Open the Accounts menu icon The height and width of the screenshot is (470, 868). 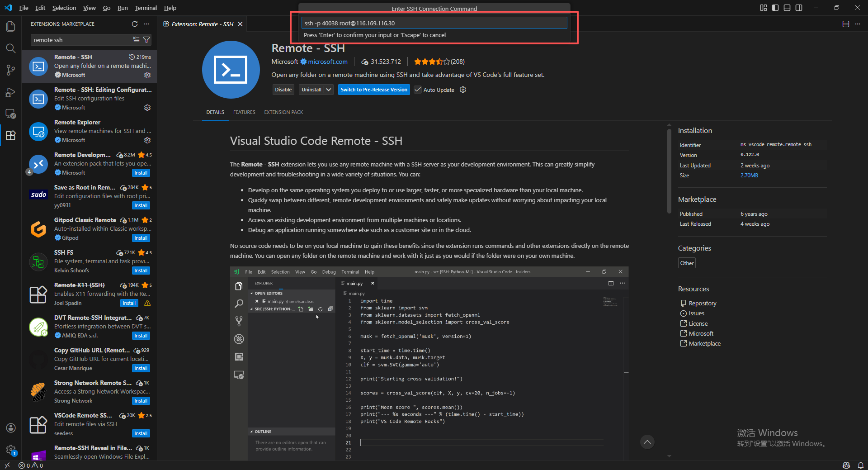click(10, 428)
